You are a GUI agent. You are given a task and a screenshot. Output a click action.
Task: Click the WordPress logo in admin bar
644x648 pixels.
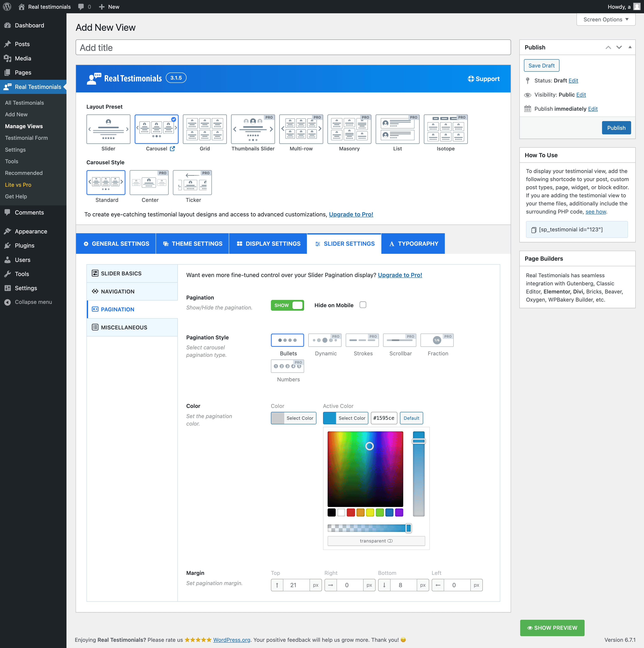(7, 7)
